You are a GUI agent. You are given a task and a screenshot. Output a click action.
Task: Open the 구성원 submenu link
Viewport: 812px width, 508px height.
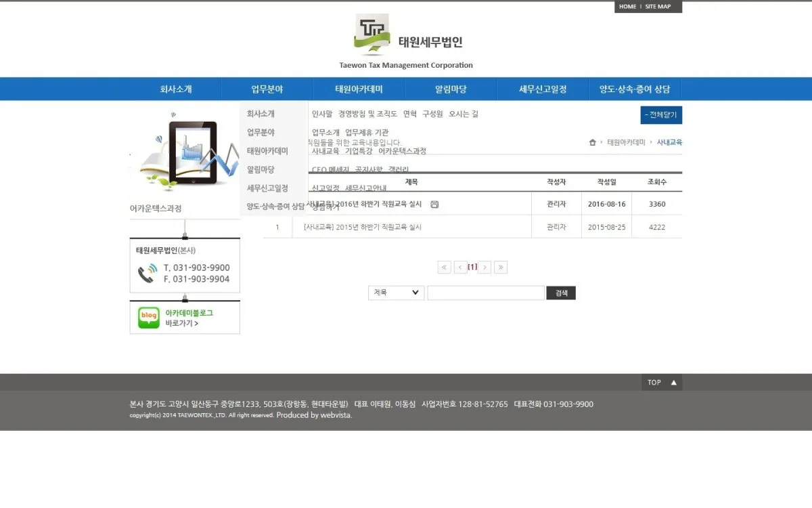432,114
